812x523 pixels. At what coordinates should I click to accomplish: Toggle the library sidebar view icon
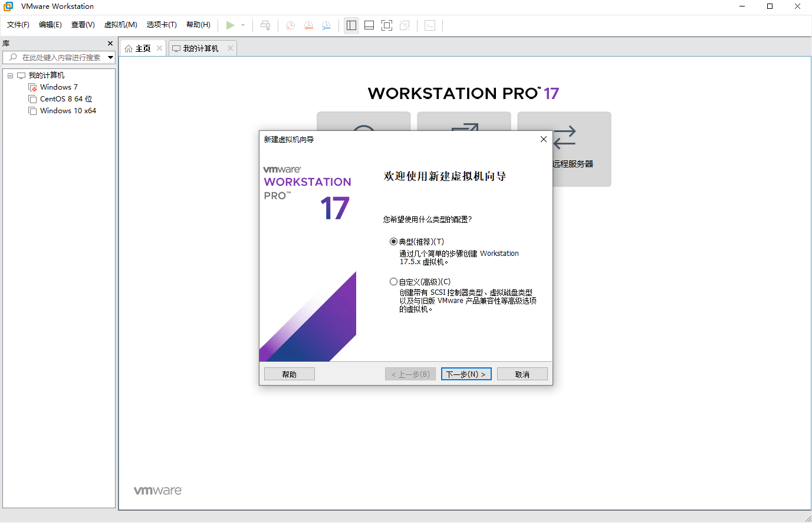tap(351, 25)
